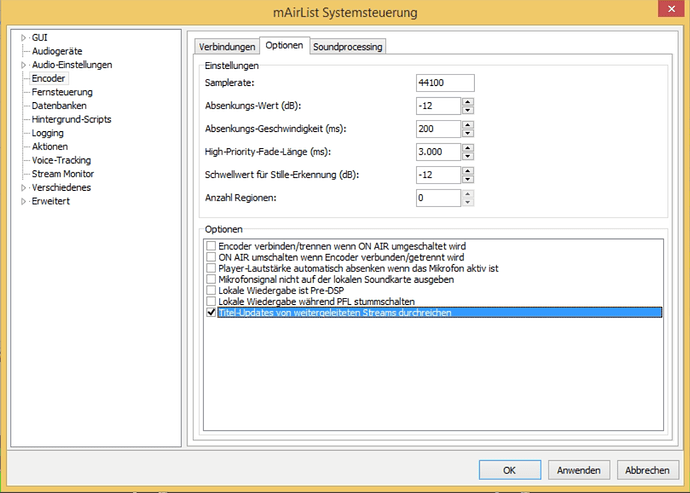Decrease Schwellwert für Stille-Erkennung value
The image size is (690, 493).
(x=467, y=179)
